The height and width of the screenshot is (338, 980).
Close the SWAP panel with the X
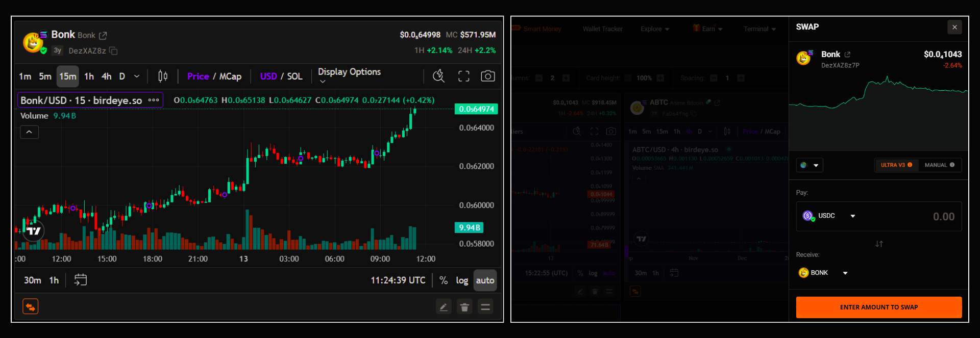point(954,27)
